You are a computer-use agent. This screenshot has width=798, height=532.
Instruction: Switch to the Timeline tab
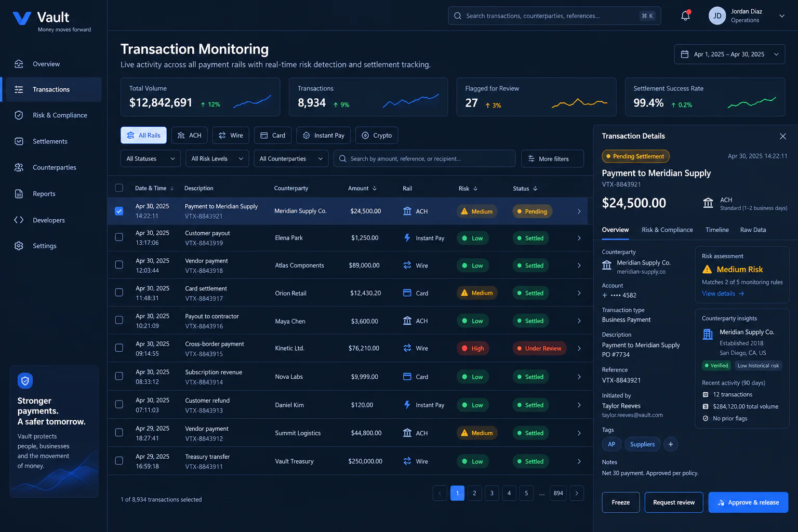click(x=717, y=230)
